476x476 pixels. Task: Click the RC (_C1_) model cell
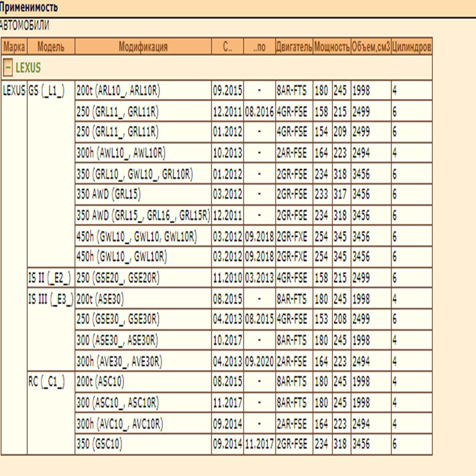46,382
